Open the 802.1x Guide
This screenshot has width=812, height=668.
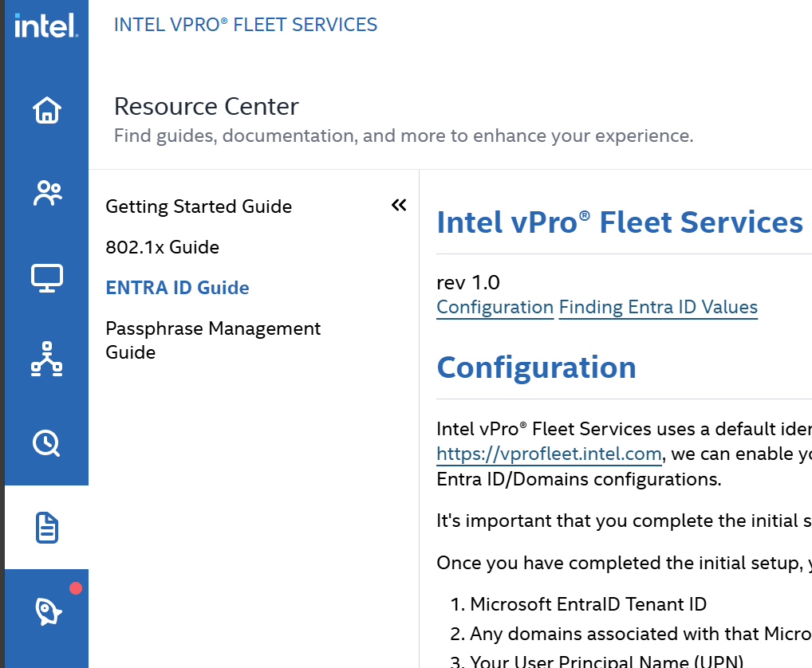(162, 247)
